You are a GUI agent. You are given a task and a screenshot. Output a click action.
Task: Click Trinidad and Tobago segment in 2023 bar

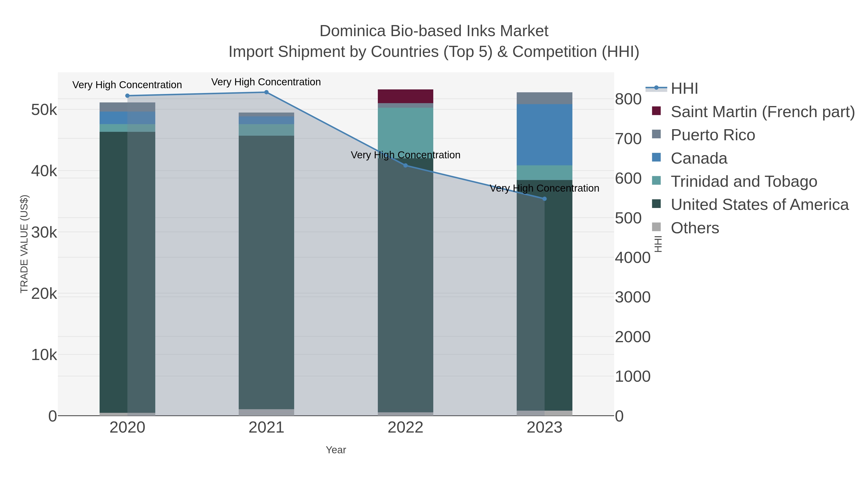pos(544,173)
